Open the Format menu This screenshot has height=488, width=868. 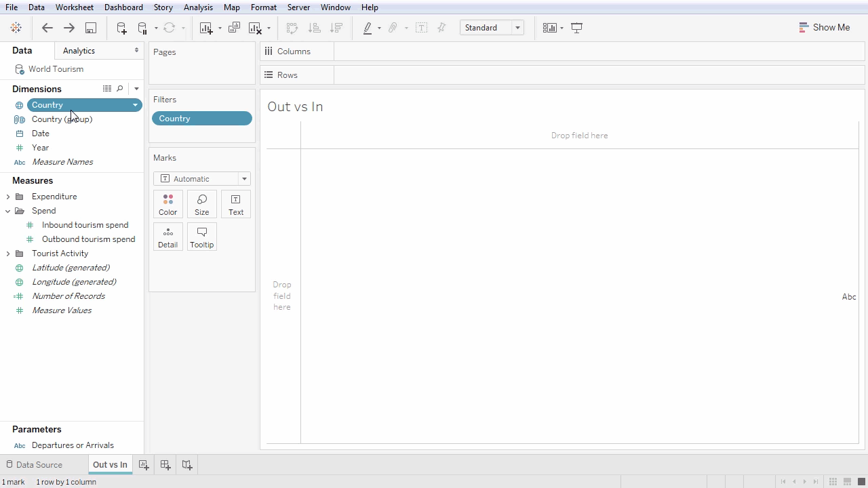pyautogui.click(x=264, y=7)
